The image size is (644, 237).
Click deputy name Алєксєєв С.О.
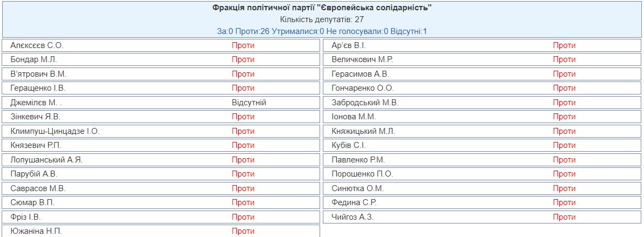(37, 45)
